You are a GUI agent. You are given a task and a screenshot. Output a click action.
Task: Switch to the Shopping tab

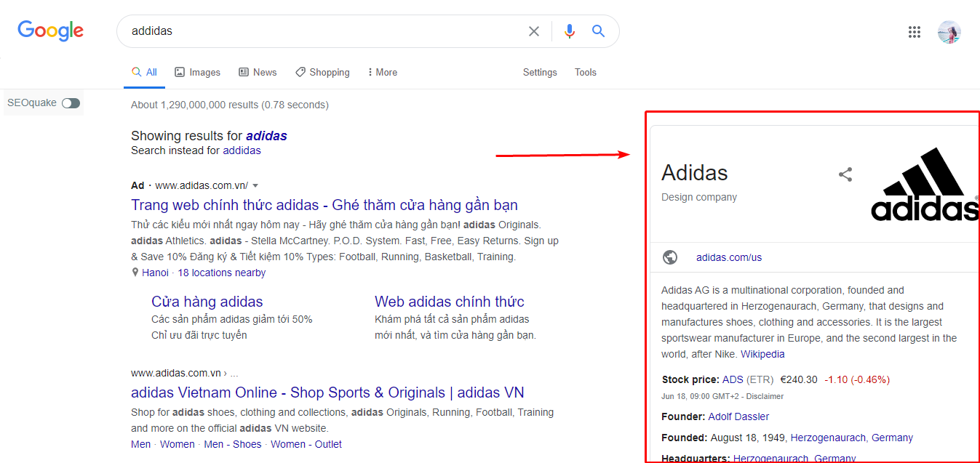click(322, 72)
